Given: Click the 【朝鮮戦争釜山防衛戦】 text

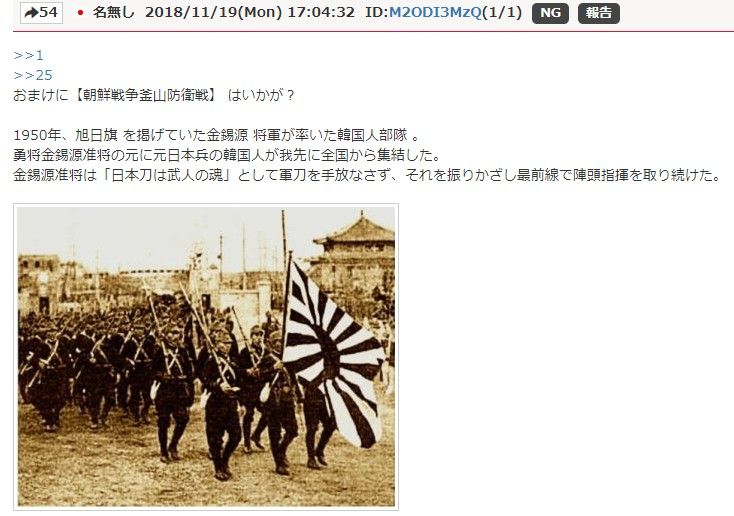Looking at the screenshot, I should (x=144, y=96).
